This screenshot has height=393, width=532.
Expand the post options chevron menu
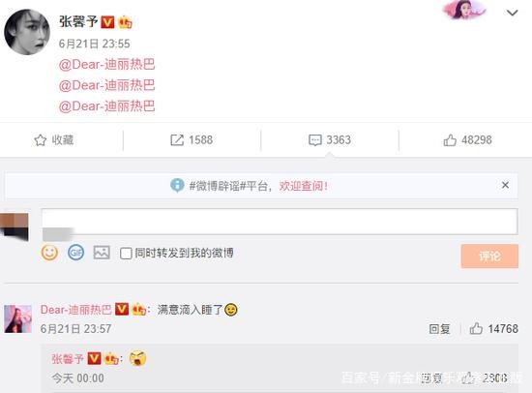tap(512, 13)
